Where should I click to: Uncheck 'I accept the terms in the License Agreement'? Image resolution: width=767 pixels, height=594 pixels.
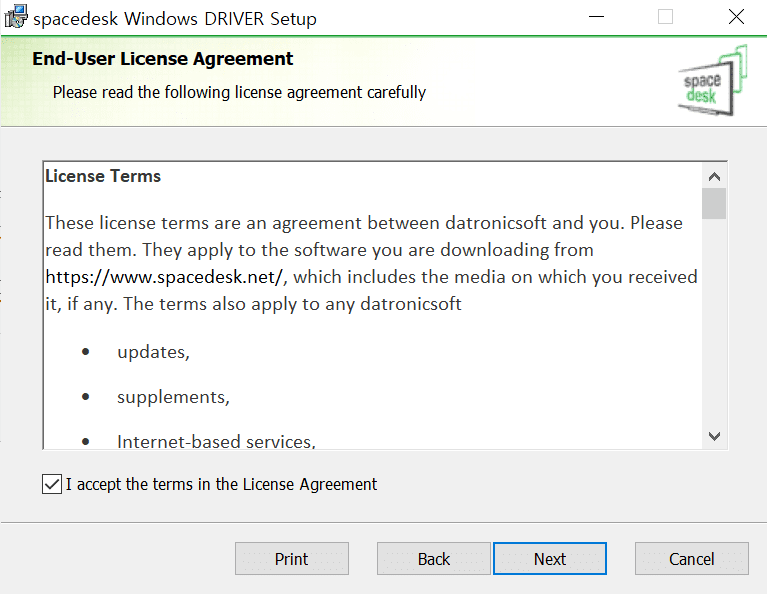pos(52,484)
